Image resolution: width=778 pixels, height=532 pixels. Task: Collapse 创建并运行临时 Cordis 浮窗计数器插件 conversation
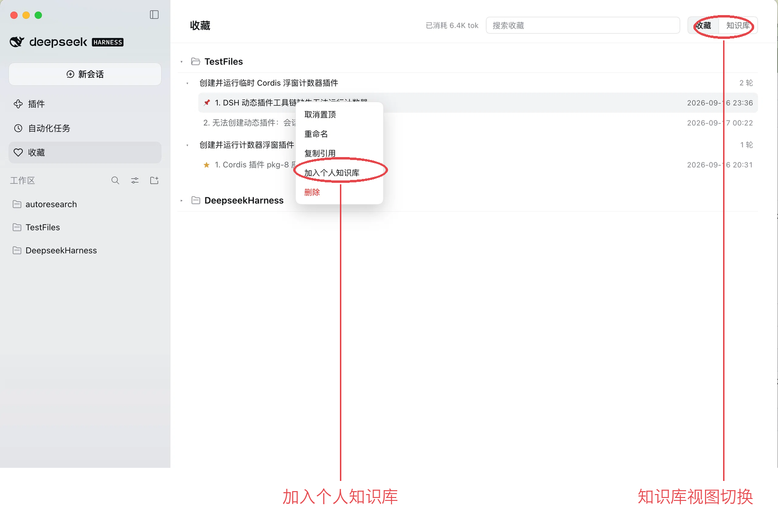coord(187,83)
